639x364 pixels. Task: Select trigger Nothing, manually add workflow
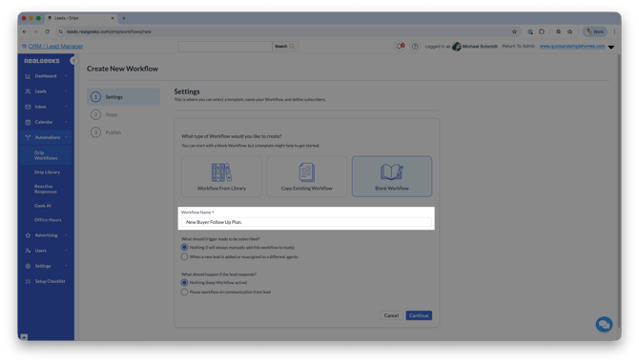[x=185, y=248]
